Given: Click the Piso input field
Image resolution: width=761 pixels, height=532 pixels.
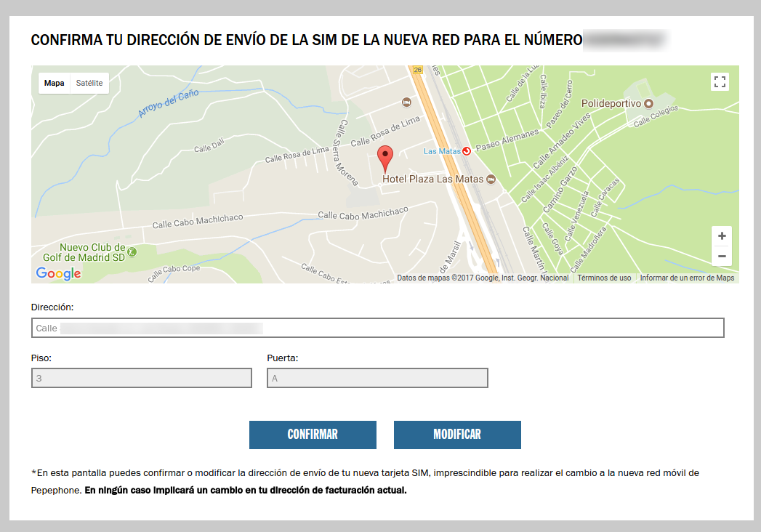Looking at the screenshot, I should pos(142,378).
